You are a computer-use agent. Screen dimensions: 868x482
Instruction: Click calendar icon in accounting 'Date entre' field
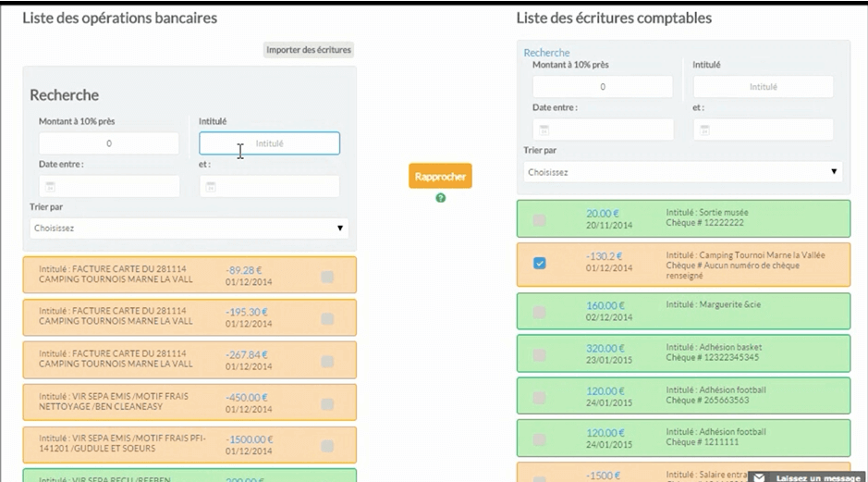tap(544, 130)
